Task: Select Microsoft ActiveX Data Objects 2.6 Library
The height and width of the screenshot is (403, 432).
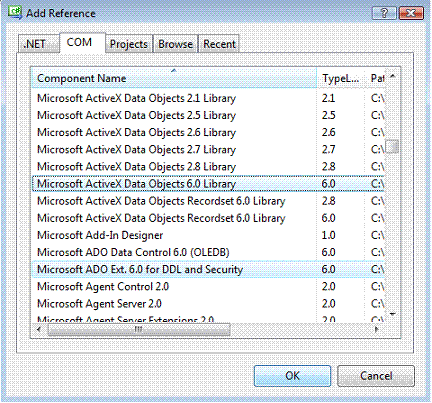Action: [x=208, y=132]
